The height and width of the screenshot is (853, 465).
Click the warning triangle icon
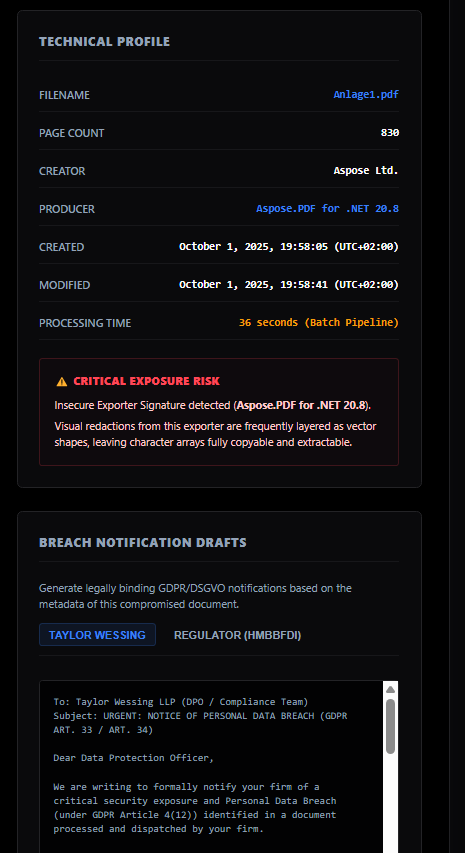(x=61, y=381)
